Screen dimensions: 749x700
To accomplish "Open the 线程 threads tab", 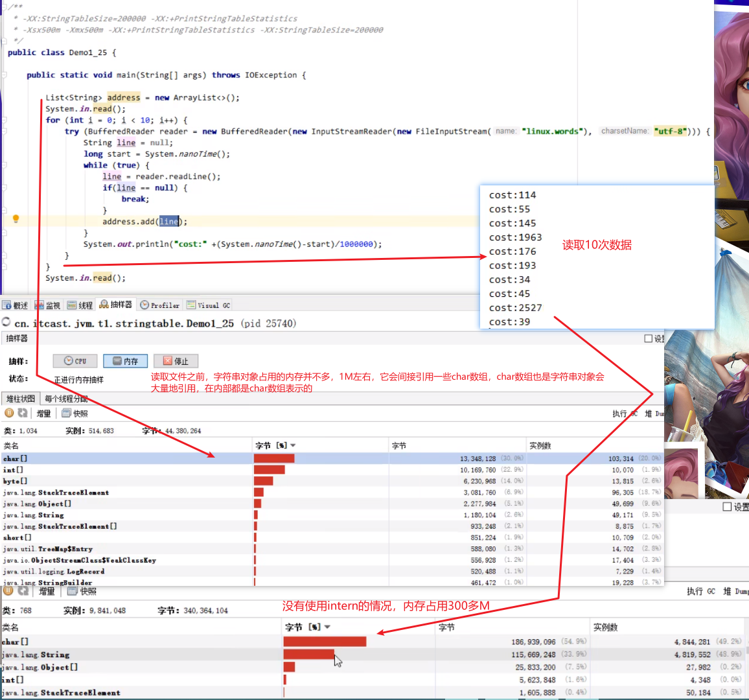I will [80, 305].
